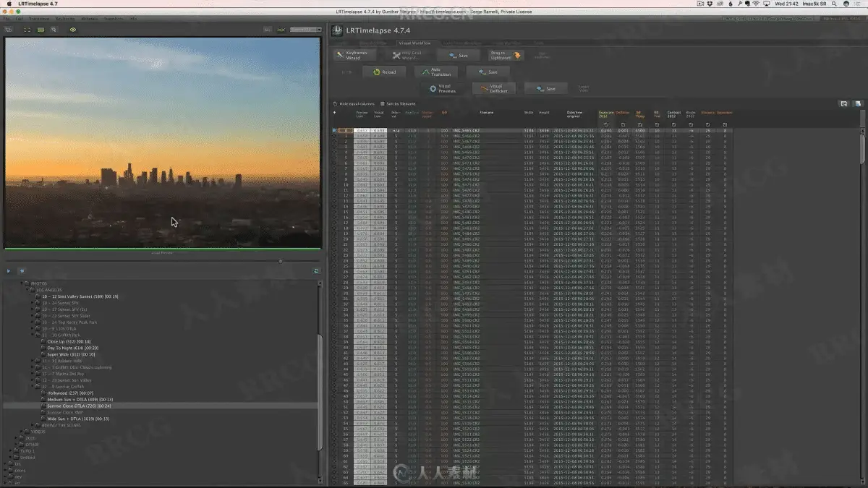Click the Visual Previews button
Image resolution: width=868 pixels, height=488 pixels.
442,89
